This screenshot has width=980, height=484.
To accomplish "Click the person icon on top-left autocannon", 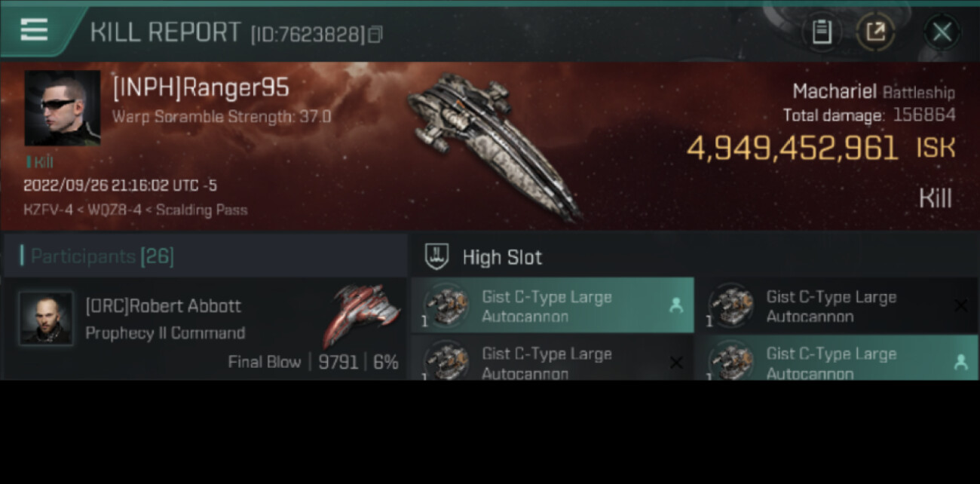I will pos(675,305).
